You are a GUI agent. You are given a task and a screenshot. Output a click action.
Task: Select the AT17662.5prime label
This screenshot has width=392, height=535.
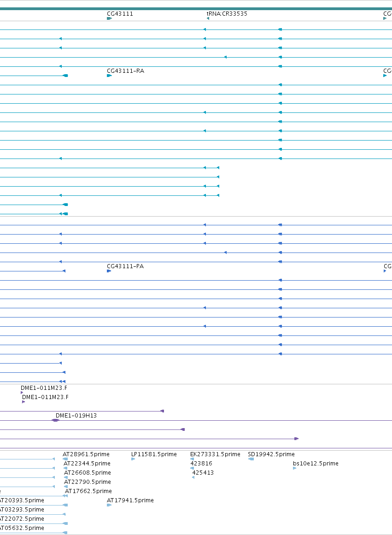tap(88, 491)
